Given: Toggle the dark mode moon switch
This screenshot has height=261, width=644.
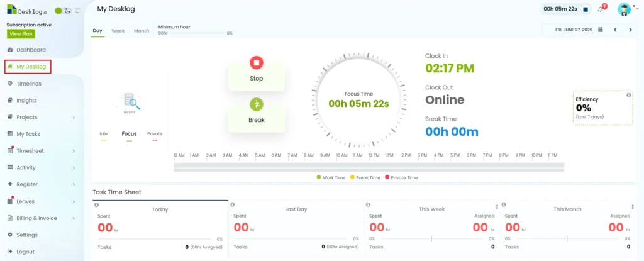Looking at the screenshot, I should [x=68, y=11].
